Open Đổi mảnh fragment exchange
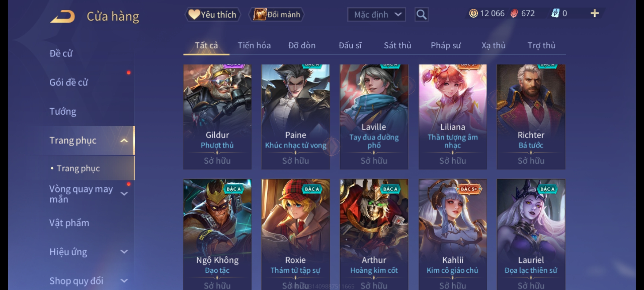Viewport: 644px width, 290px height. 276,15
